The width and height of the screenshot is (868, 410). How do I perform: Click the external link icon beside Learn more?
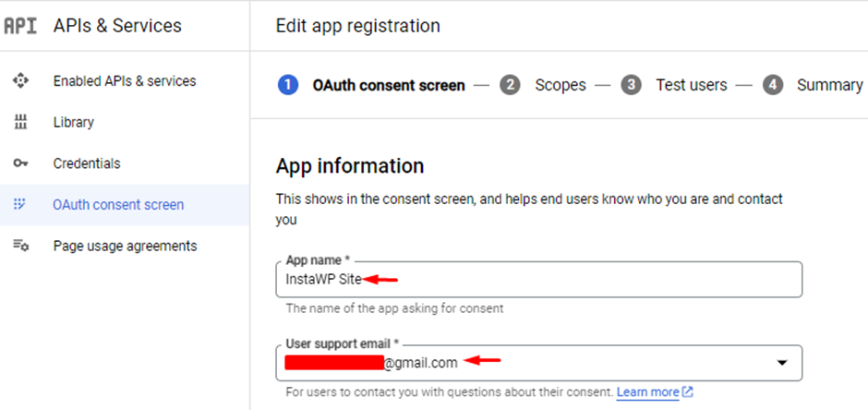click(x=688, y=392)
